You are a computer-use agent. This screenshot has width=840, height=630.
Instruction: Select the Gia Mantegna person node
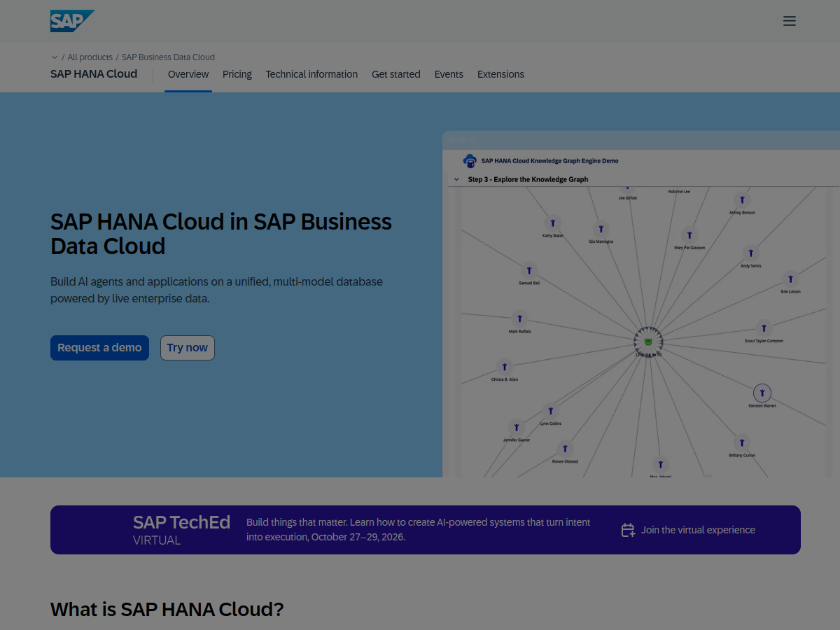pos(601,228)
